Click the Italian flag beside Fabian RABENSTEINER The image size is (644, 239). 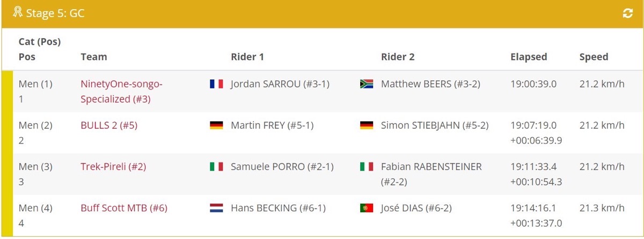pos(367,167)
